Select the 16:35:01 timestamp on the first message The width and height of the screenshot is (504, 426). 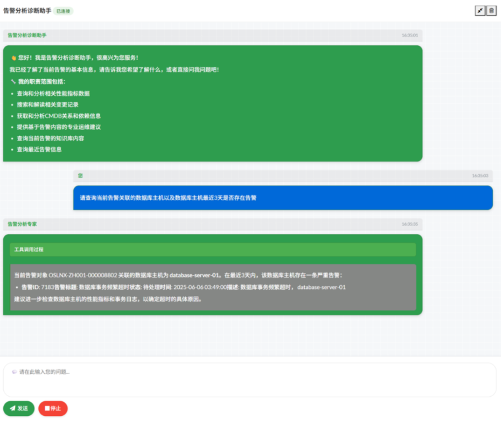pyautogui.click(x=409, y=35)
